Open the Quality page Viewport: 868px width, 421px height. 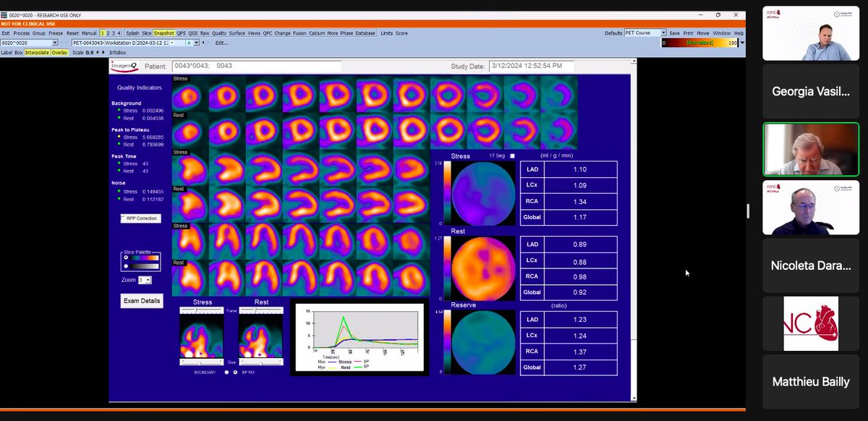click(x=219, y=33)
